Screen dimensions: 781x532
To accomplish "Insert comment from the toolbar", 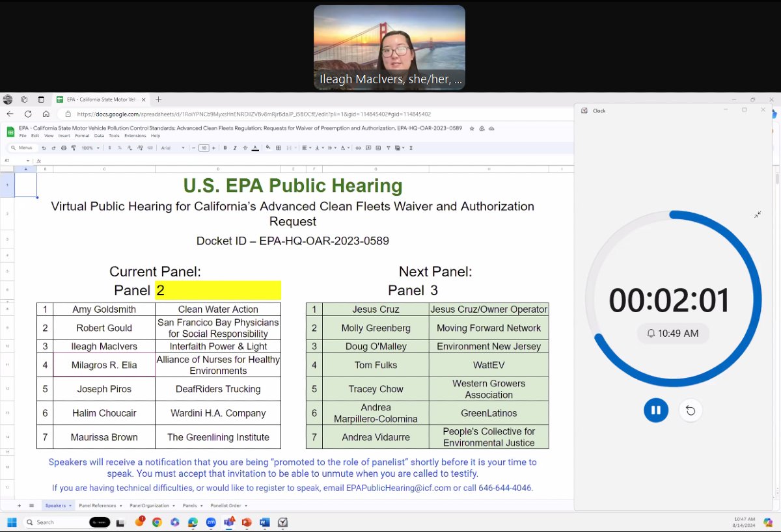I will point(368,148).
